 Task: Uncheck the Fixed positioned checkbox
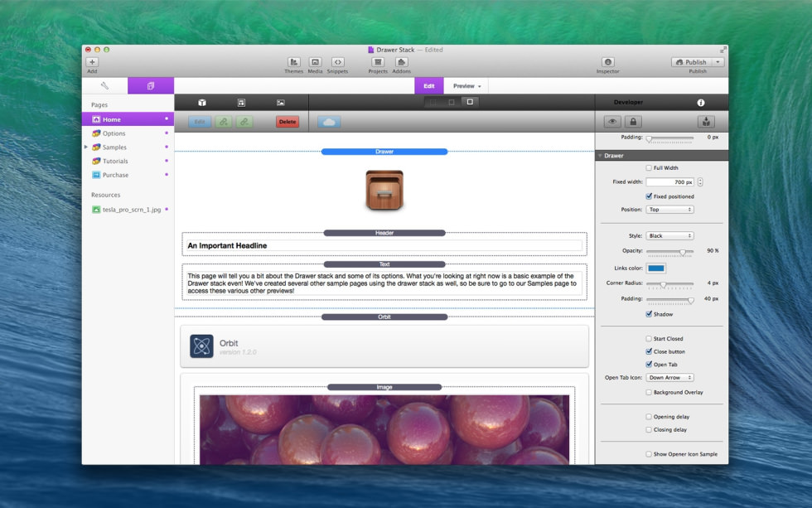[648, 196]
